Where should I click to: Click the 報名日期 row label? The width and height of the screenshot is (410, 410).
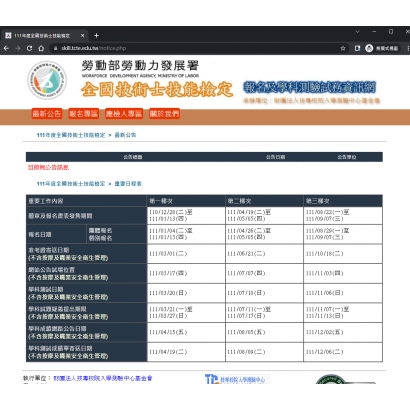pyautogui.click(x=56, y=234)
